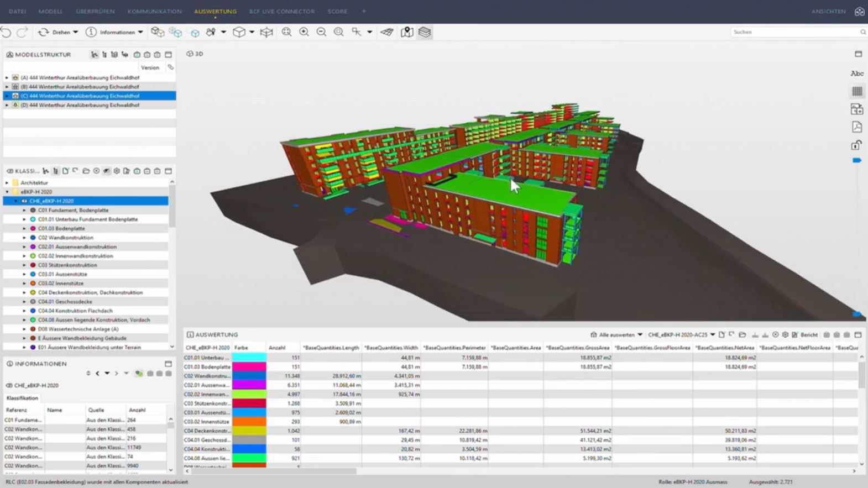The width and height of the screenshot is (868, 488).
Task: Click the zoom in magnifier icon
Action: click(x=304, y=32)
